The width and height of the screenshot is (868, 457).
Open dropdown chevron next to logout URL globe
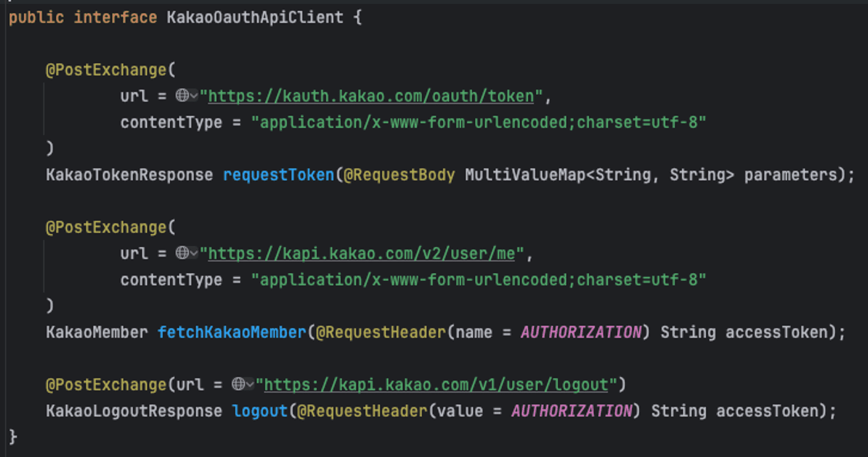[x=250, y=384]
